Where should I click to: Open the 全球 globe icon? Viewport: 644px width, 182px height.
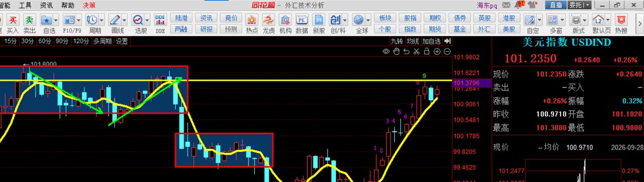pos(358,20)
